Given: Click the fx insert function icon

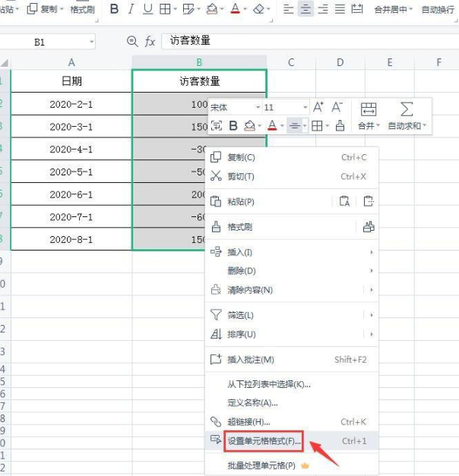Looking at the screenshot, I should tap(150, 41).
